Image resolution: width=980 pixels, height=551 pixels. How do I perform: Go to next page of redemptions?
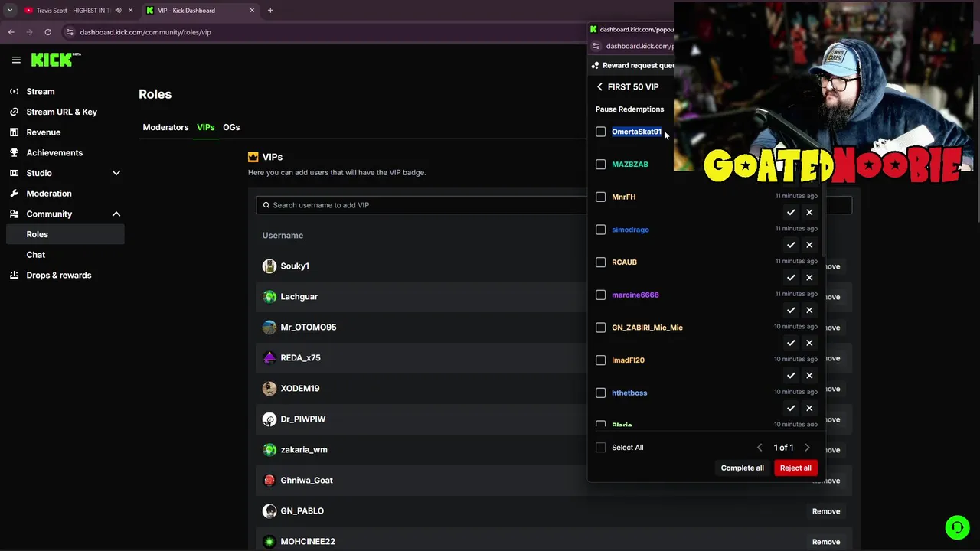click(807, 448)
